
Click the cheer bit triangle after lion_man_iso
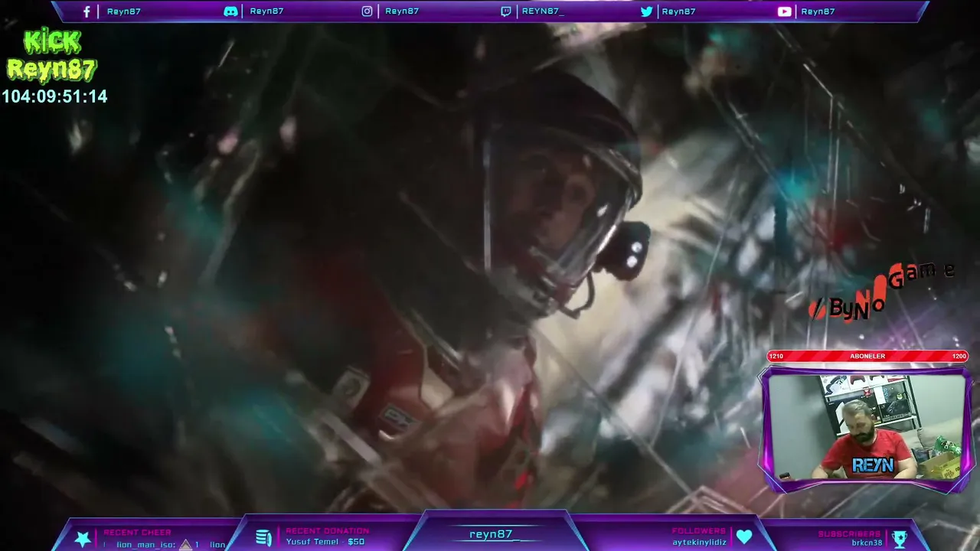point(185,545)
